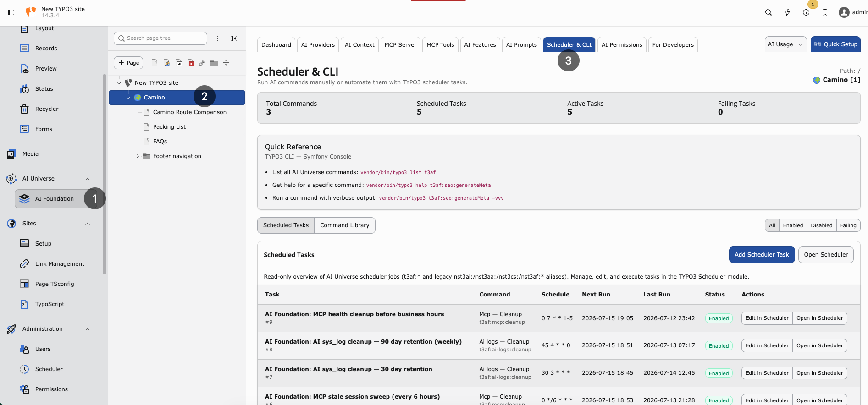Show the Scheduled Tasks view
This screenshot has width=868, height=405.
pyautogui.click(x=286, y=225)
